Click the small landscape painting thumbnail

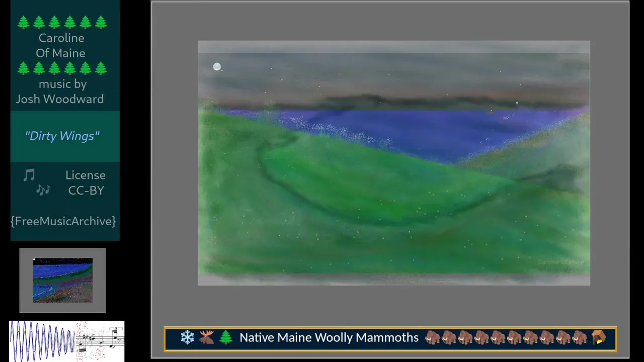(62, 280)
